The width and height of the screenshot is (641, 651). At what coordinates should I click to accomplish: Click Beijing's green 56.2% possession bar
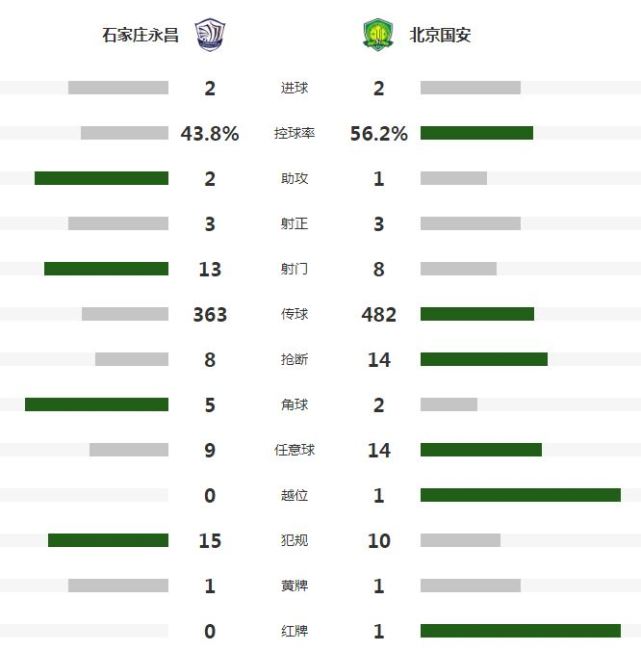click(x=477, y=133)
